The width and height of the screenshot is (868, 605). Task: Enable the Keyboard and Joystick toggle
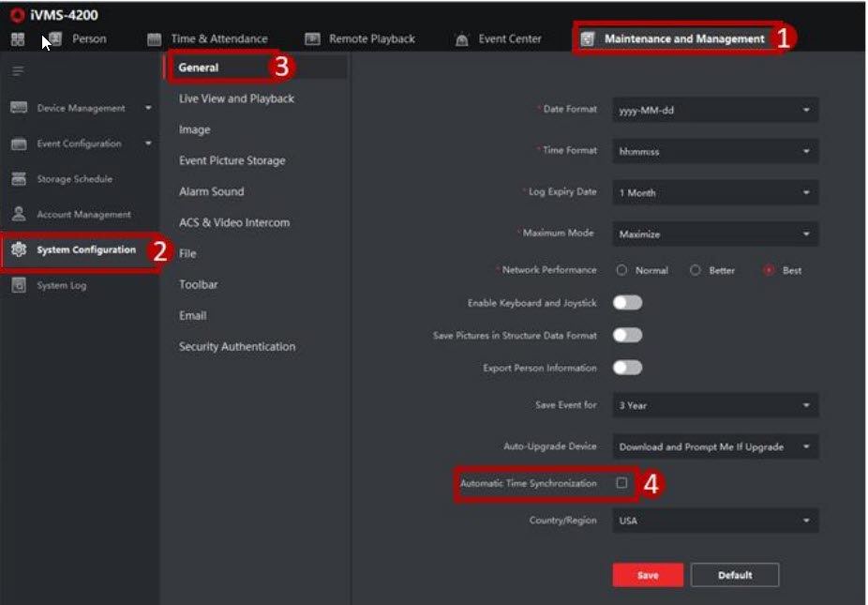pos(627,303)
